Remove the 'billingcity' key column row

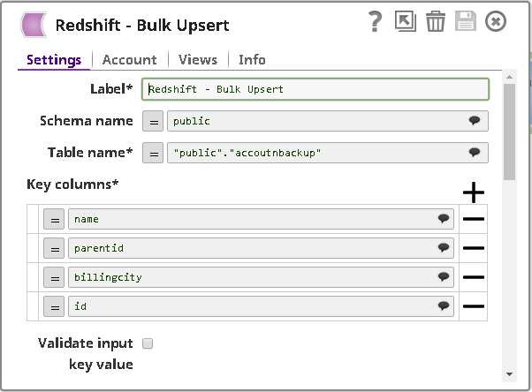point(474,277)
